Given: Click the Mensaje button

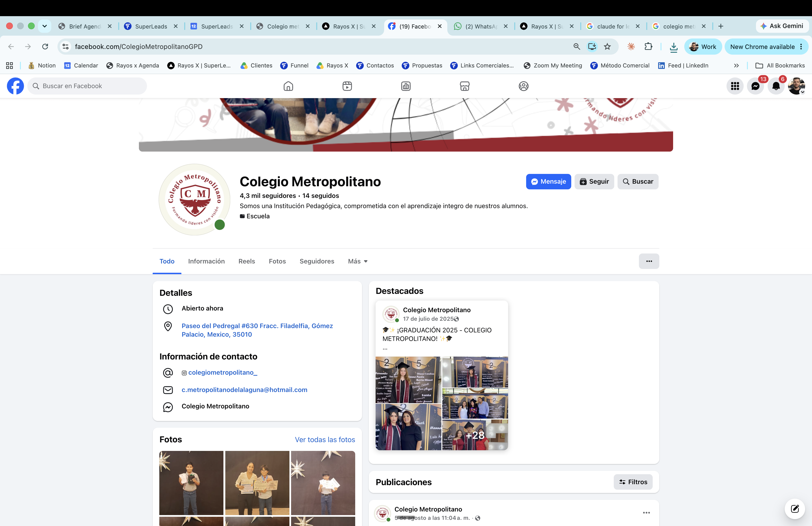Looking at the screenshot, I should pyautogui.click(x=548, y=182).
